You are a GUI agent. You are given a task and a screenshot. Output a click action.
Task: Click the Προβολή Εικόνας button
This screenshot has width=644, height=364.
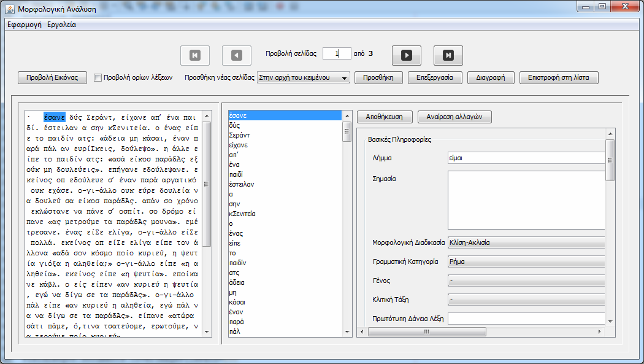[x=52, y=77]
